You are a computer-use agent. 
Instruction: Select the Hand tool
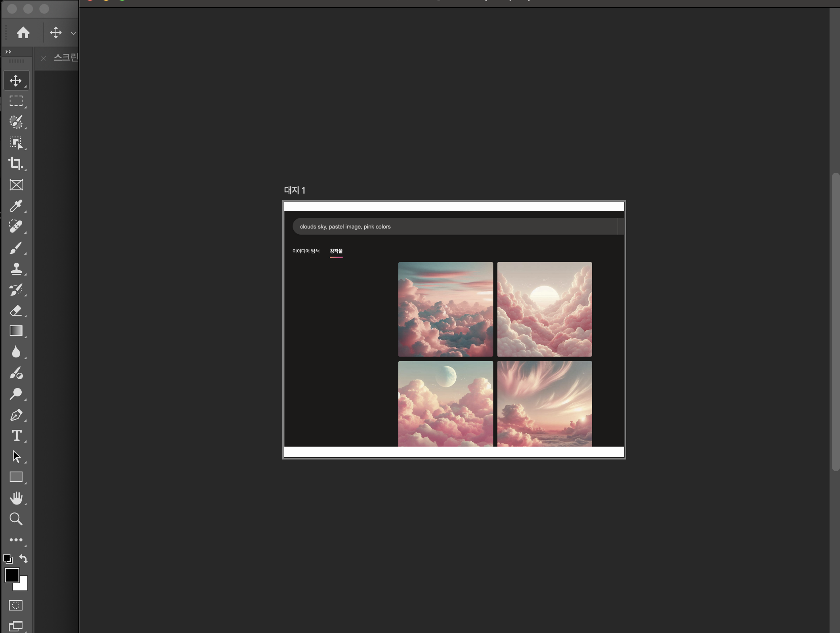(16, 498)
